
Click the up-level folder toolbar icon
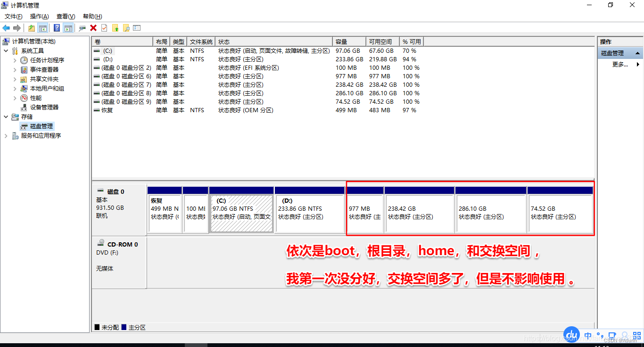31,28
